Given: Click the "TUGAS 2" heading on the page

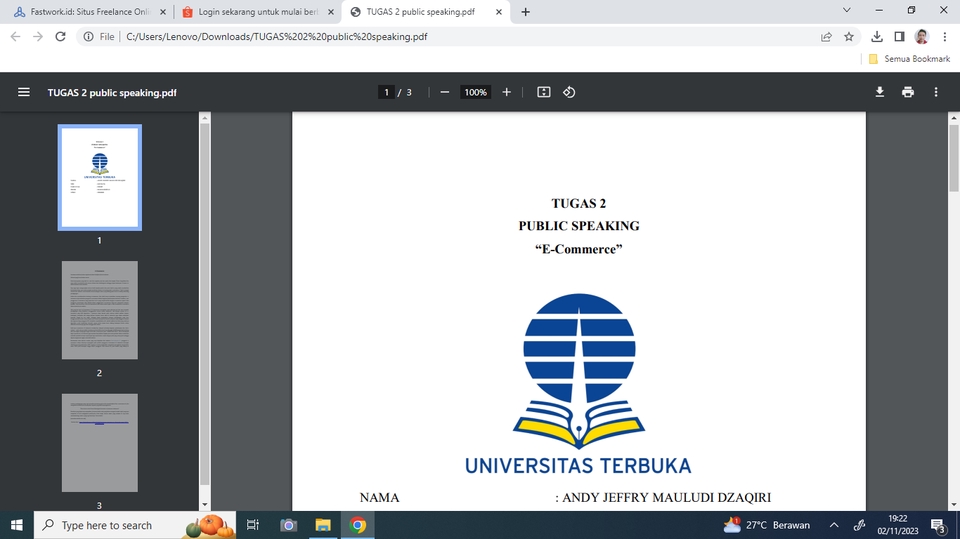Looking at the screenshot, I should click(x=579, y=203).
